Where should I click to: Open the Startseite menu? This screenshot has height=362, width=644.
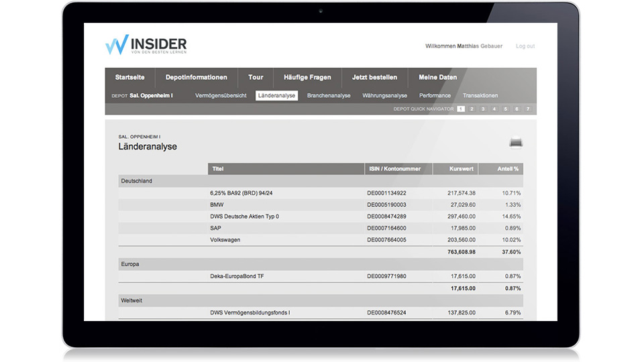[129, 77]
